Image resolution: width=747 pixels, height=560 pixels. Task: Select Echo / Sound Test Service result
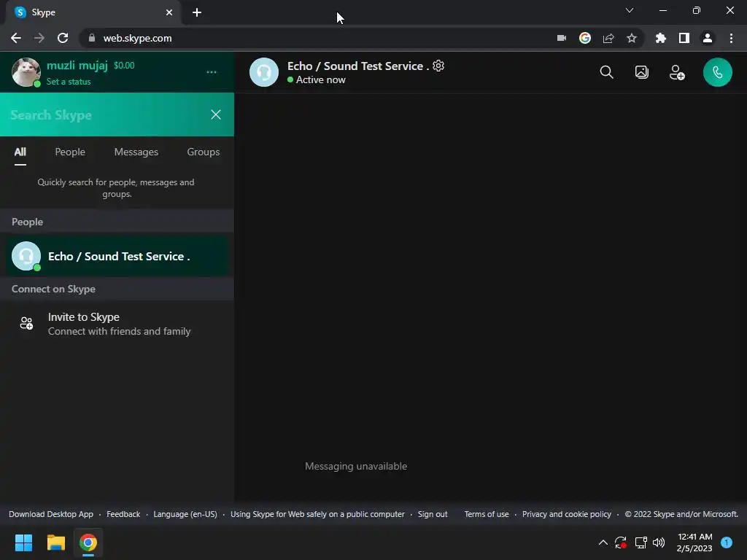pos(117,256)
